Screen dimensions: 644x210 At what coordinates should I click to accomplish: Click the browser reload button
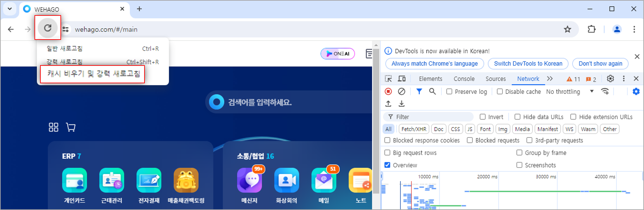click(x=48, y=28)
